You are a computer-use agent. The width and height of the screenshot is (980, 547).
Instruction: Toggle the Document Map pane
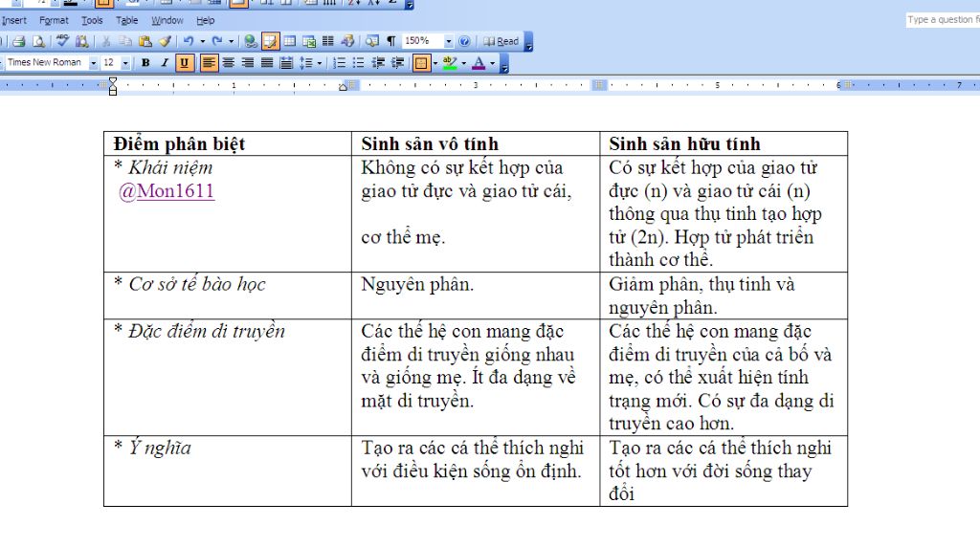(372, 41)
